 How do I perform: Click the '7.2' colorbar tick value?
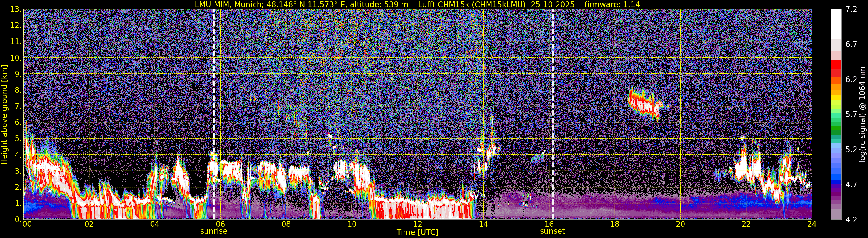pos(851,10)
